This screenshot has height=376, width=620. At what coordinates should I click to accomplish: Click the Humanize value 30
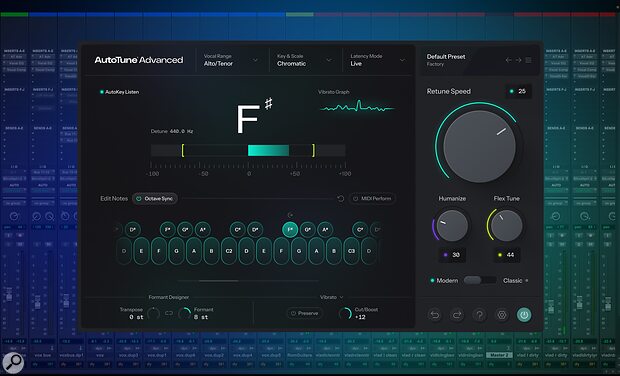(x=452, y=255)
